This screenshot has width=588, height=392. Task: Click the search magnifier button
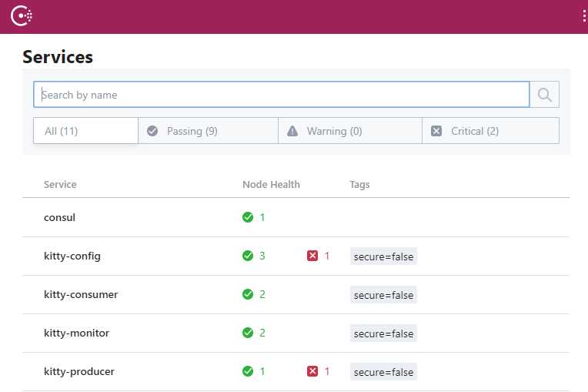tap(544, 95)
